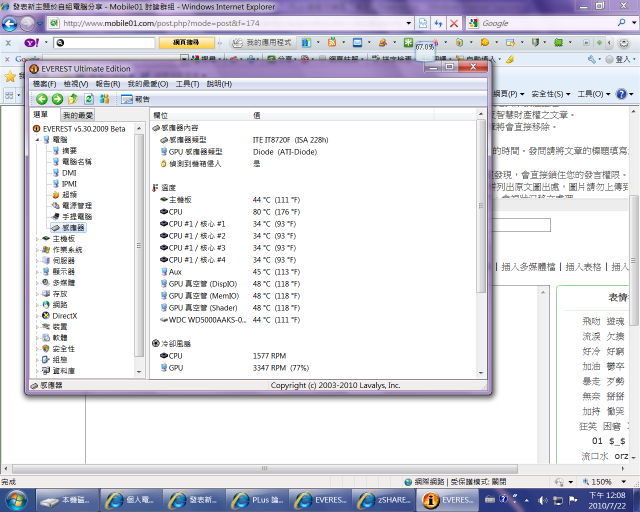Click Internet Explorer back button
This screenshot has height=512, width=640.
tap(9, 23)
